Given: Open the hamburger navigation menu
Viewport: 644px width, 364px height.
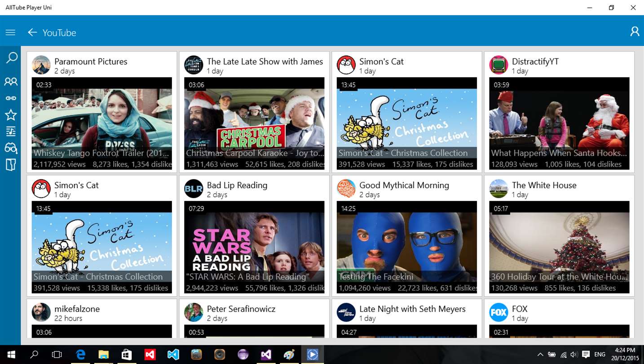Looking at the screenshot, I should (10, 32).
